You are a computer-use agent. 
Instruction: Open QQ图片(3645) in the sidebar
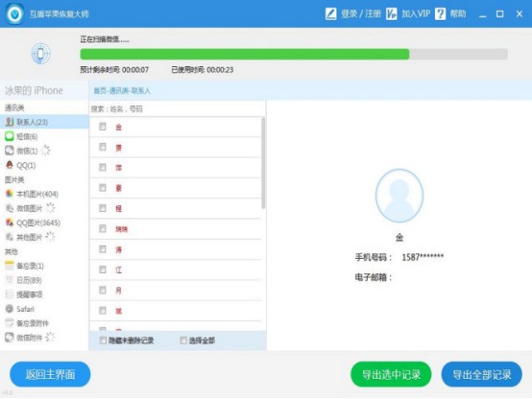[33, 223]
